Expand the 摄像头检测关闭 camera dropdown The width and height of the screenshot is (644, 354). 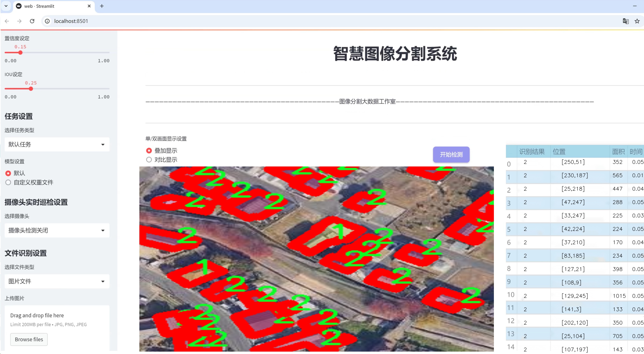coord(57,230)
